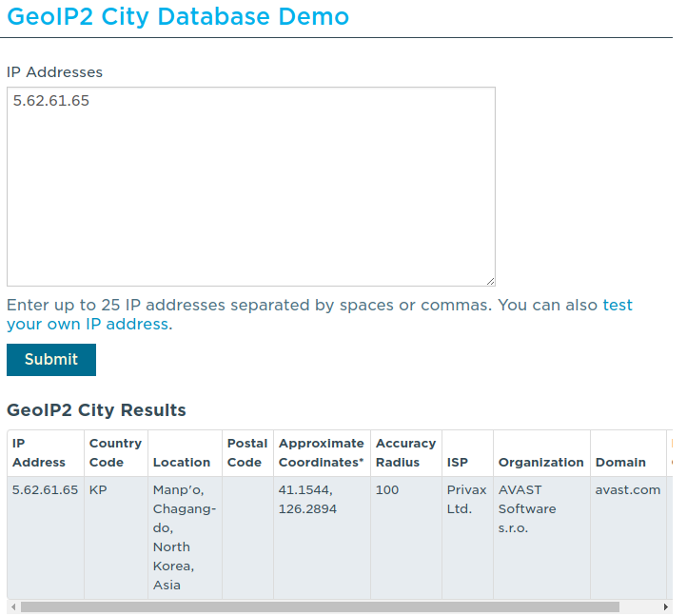Click the 41.1544, 126.2894 coordinates cell
The width and height of the screenshot is (687, 616).
pyautogui.click(x=322, y=538)
